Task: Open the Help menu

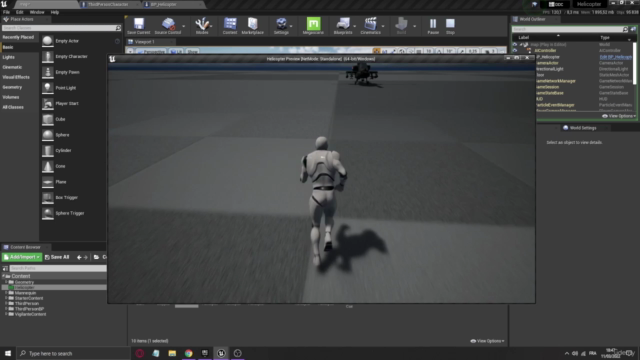Action: point(55,12)
